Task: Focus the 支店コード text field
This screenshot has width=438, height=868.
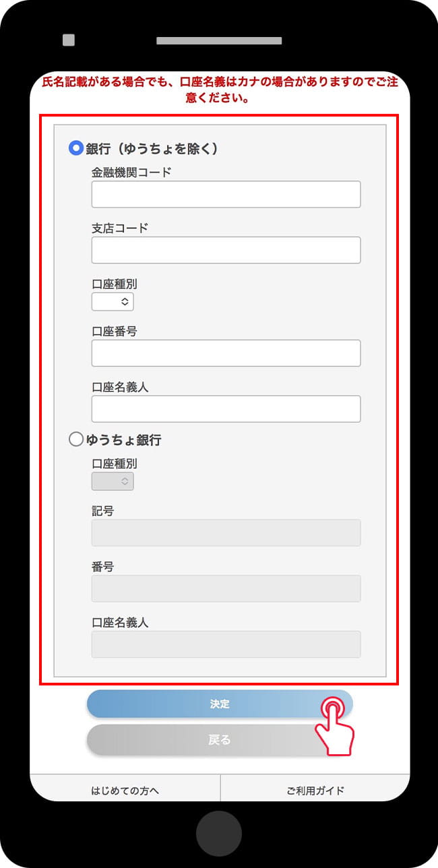Action: 226,250
